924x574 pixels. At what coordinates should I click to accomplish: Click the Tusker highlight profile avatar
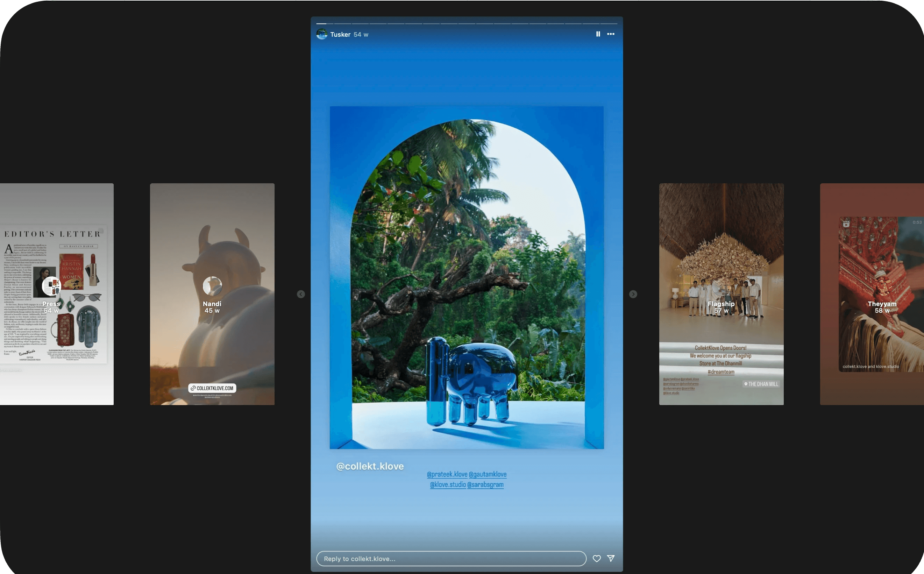point(322,34)
